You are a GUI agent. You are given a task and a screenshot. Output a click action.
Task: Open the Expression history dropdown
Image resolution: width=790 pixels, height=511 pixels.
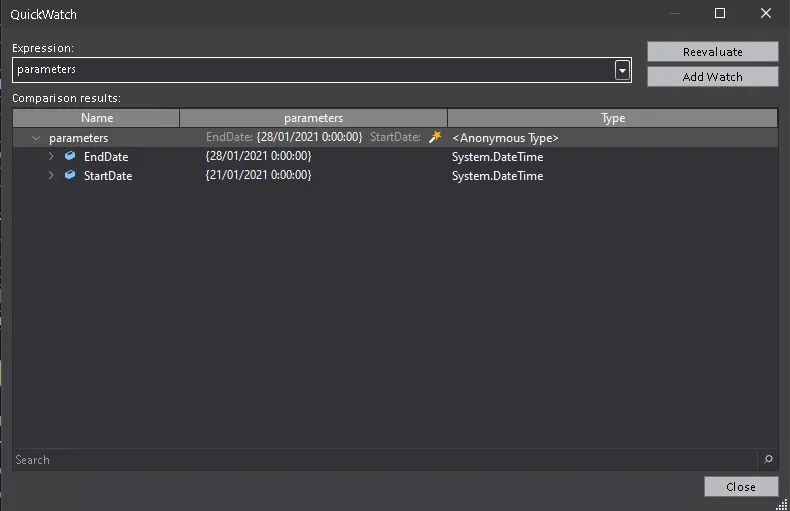coord(622,70)
